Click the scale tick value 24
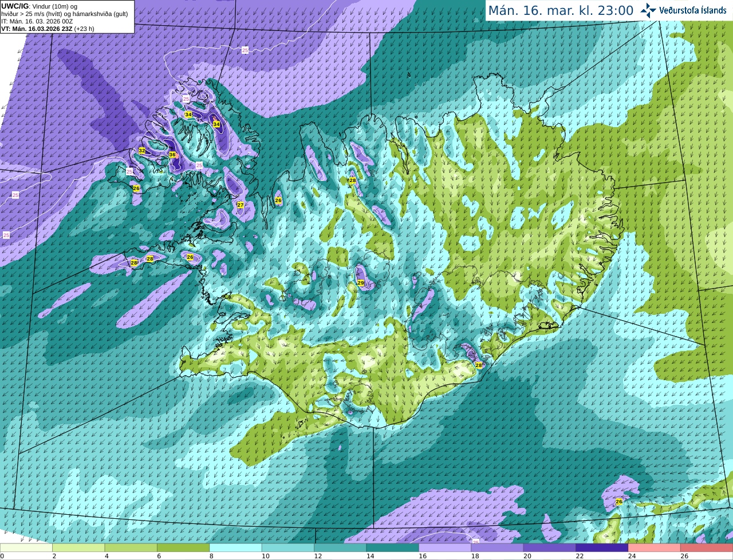The height and width of the screenshot is (560, 733). (631, 556)
